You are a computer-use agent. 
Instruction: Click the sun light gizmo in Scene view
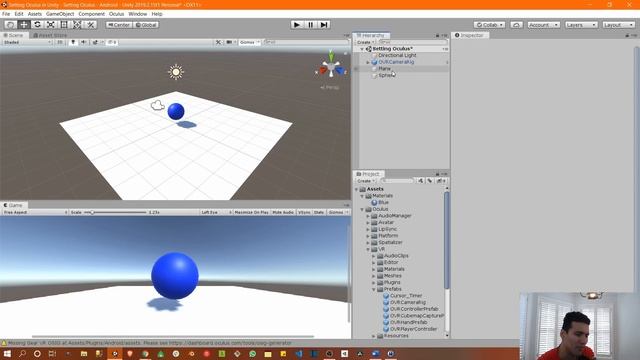(176, 72)
